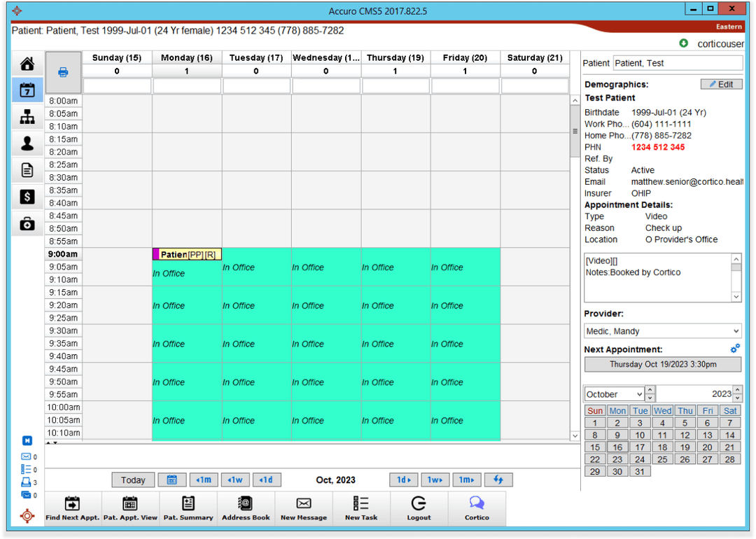Viewport: 756px width, 539px height.
Task: Click the medical kit icon in sidebar
Action: 27,223
